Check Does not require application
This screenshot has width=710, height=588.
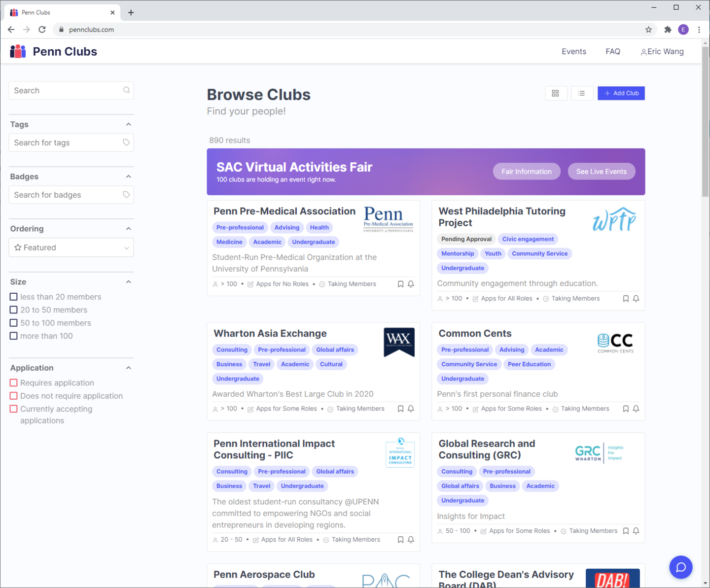click(x=14, y=396)
